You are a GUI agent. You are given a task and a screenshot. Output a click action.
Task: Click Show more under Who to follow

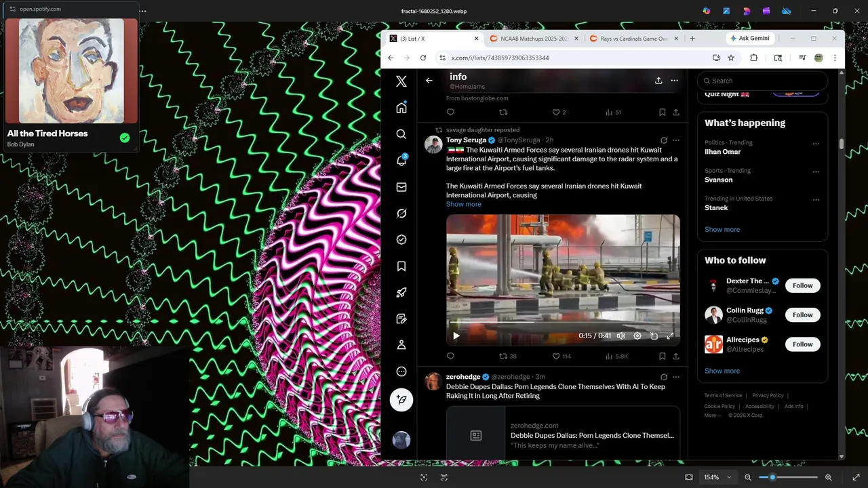[x=722, y=371]
